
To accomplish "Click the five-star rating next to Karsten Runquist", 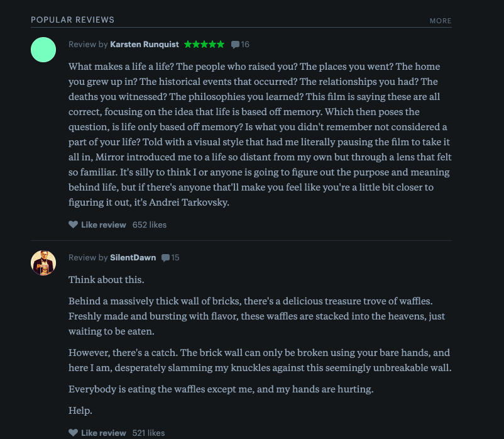I will pyautogui.click(x=204, y=44).
